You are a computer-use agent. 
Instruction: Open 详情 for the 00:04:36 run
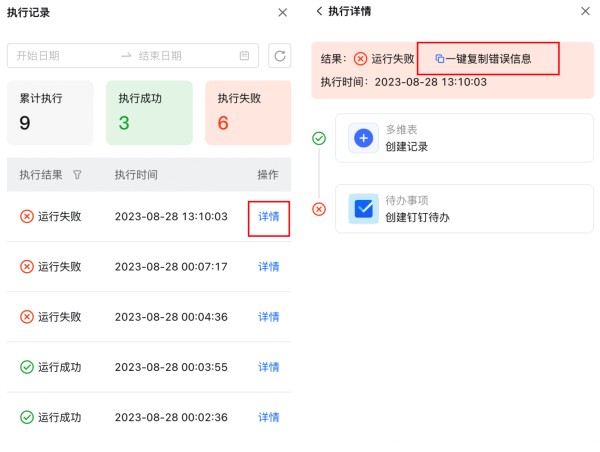tap(269, 317)
